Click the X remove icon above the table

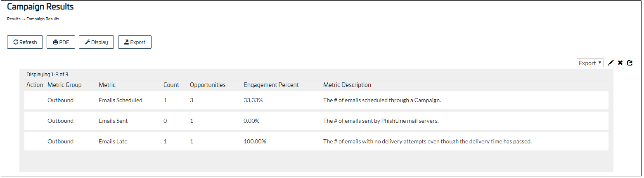coord(620,63)
